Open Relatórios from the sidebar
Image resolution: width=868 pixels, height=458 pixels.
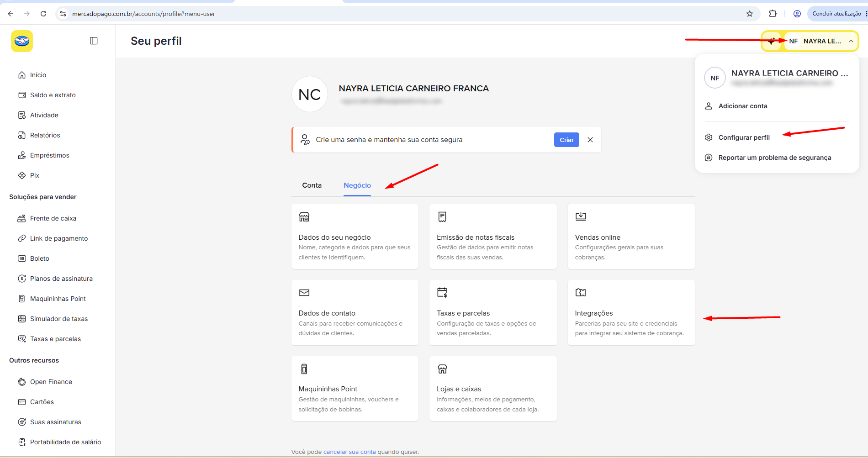pyautogui.click(x=45, y=135)
